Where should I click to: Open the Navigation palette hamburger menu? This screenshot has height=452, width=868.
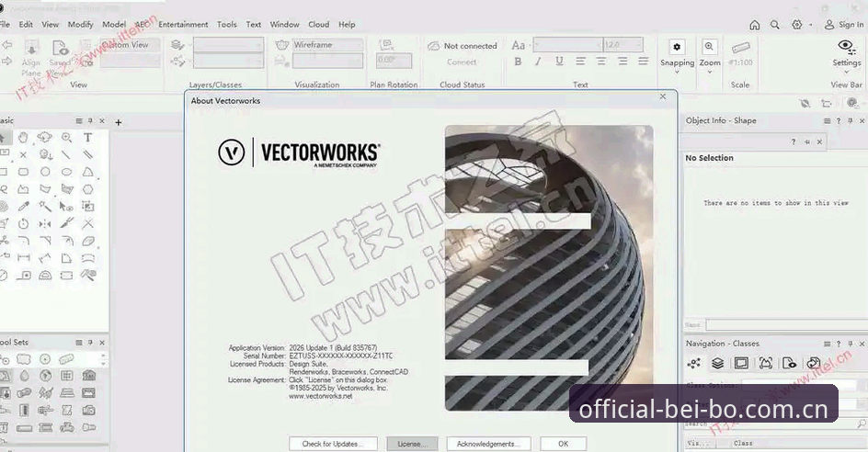pos(827,344)
